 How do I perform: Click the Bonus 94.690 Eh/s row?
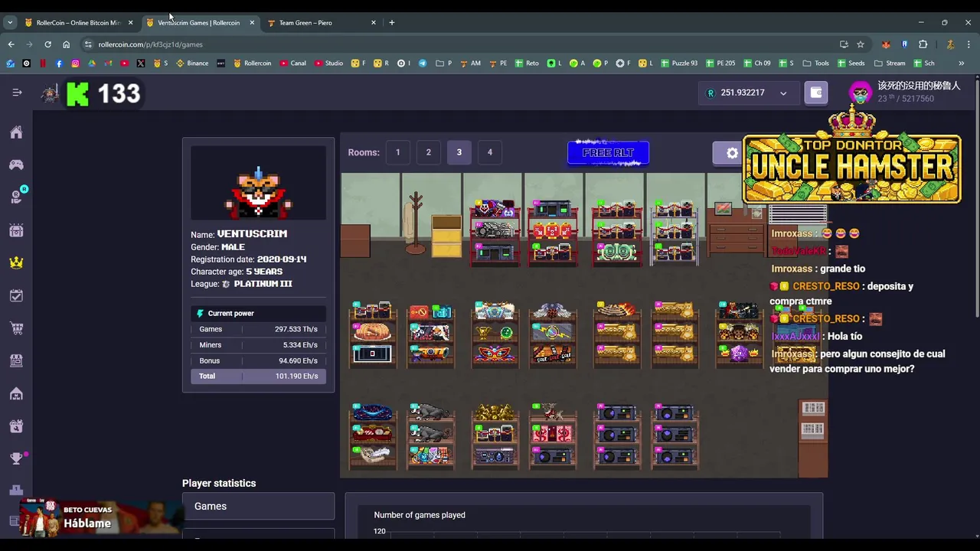point(259,360)
